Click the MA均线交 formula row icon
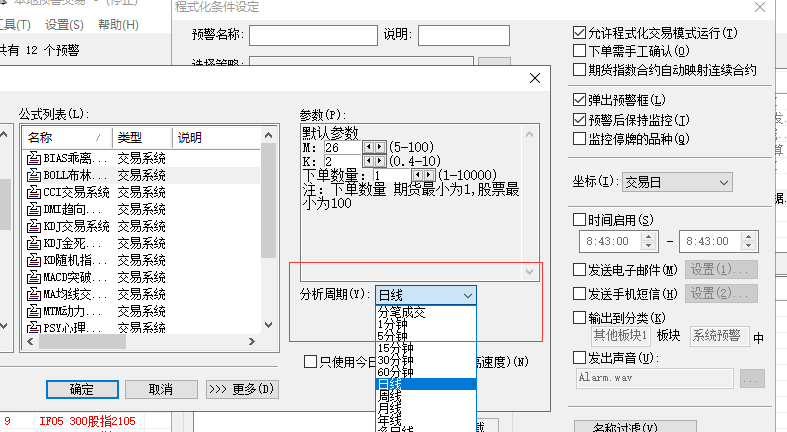This screenshot has height=432, width=787. click(34, 294)
